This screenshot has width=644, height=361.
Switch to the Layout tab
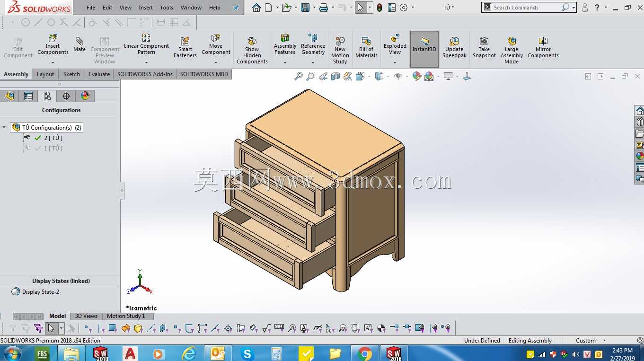tap(45, 74)
